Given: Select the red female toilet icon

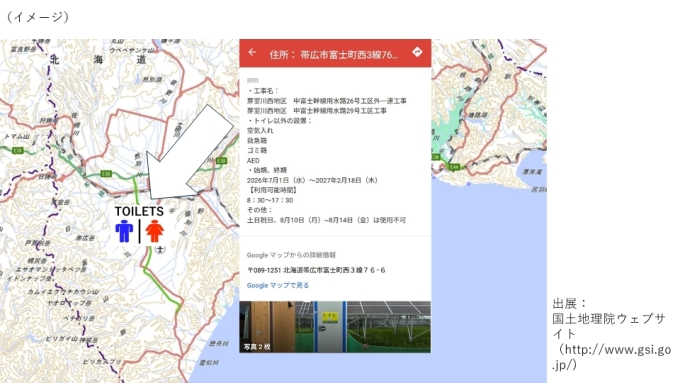Looking at the screenshot, I should tap(155, 231).
